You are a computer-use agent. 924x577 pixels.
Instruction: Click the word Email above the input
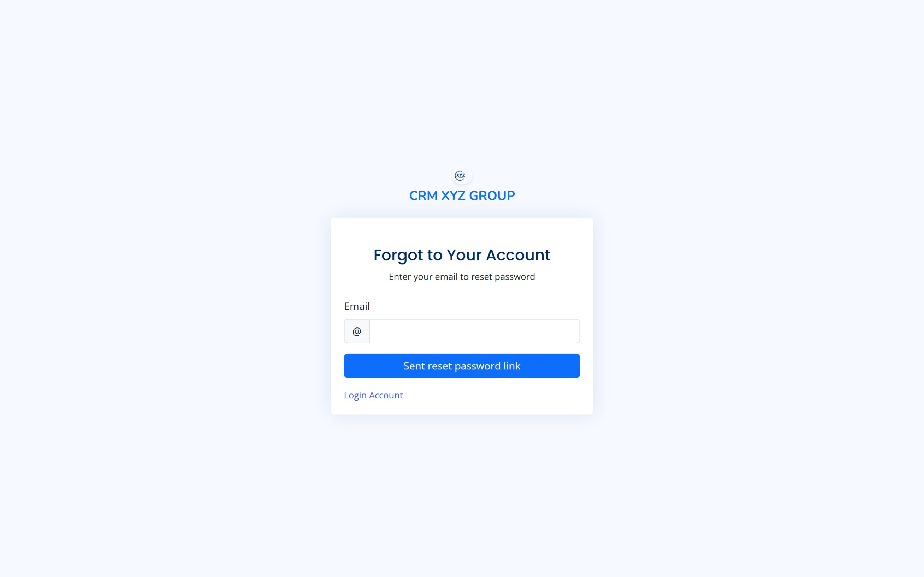(x=357, y=306)
